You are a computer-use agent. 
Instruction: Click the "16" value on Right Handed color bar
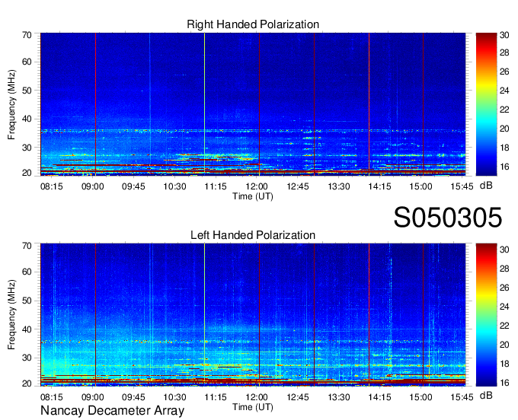(504, 167)
